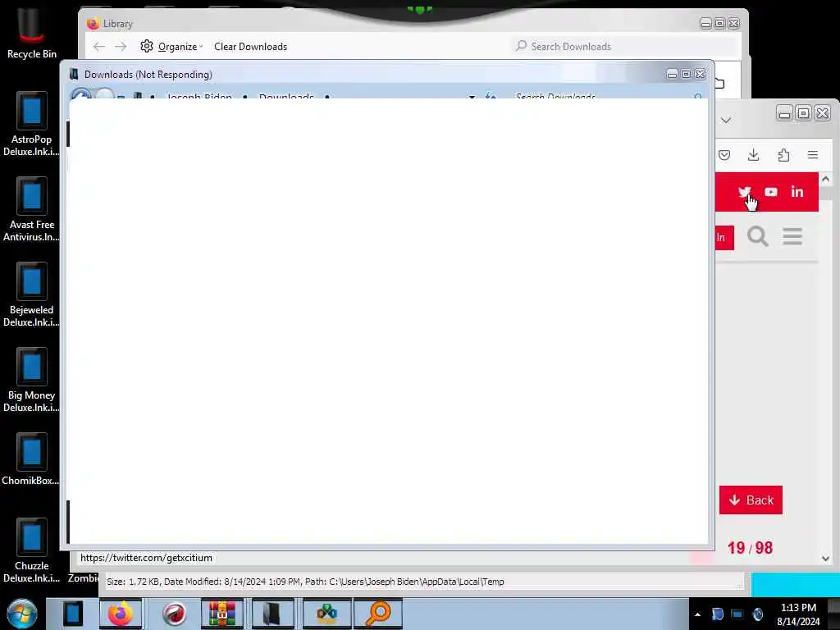Click Firefox Save to Pocket icon
The height and width of the screenshot is (630, 840).
pos(724,155)
